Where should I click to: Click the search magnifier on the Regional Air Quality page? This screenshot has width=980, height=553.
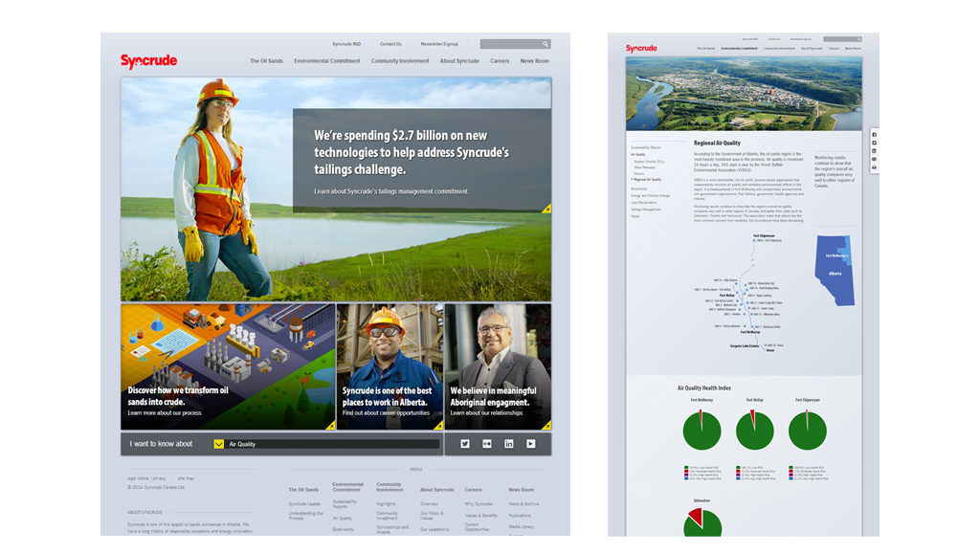858,38
